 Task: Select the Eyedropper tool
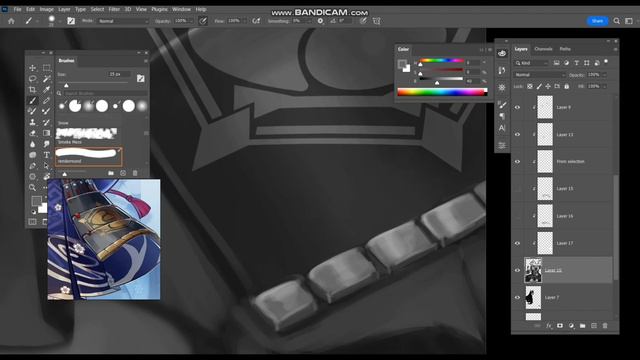coord(46,89)
